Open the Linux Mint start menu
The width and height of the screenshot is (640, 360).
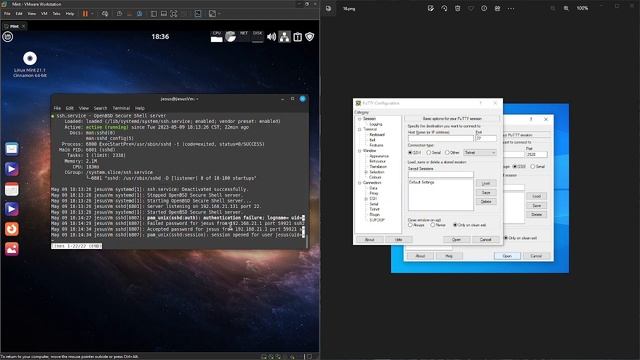click(x=8, y=37)
